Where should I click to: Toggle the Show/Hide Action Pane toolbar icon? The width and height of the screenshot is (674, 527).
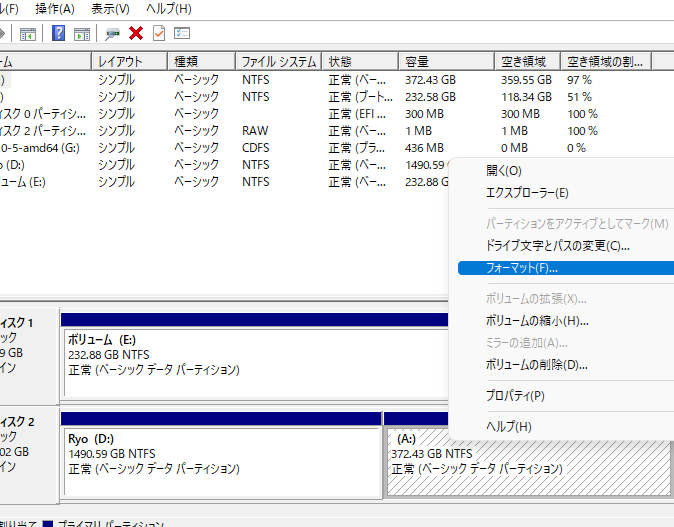pos(82,34)
